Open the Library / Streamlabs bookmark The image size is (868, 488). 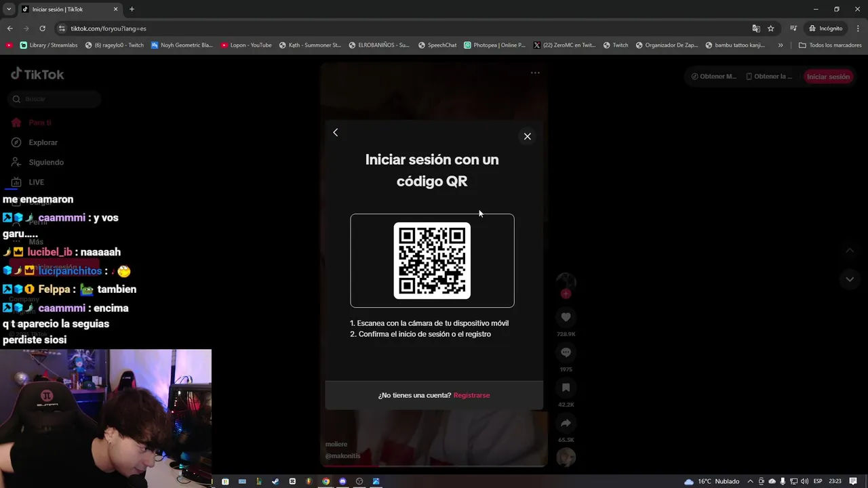click(x=49, y=45)
